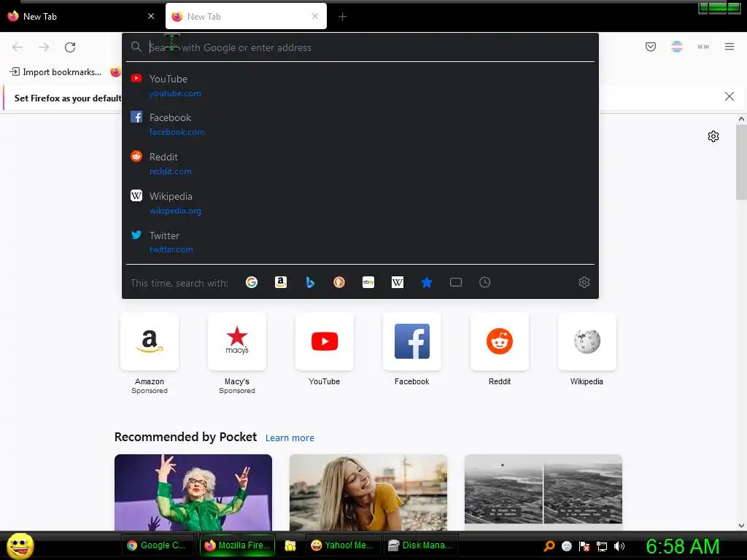Image resolution: width=747 pixels, height=560 pixels.
Task: Click the 6:58 AM system clock
Action: click(x=683, y=546)
